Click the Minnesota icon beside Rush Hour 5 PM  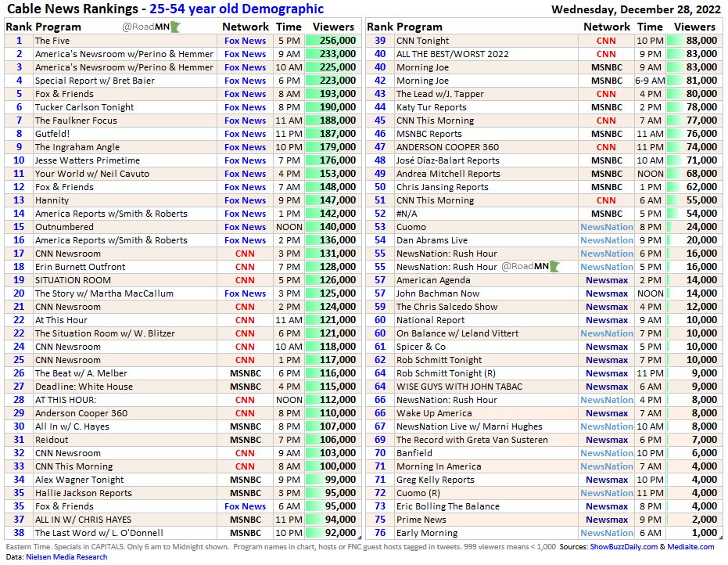point(555,267)
